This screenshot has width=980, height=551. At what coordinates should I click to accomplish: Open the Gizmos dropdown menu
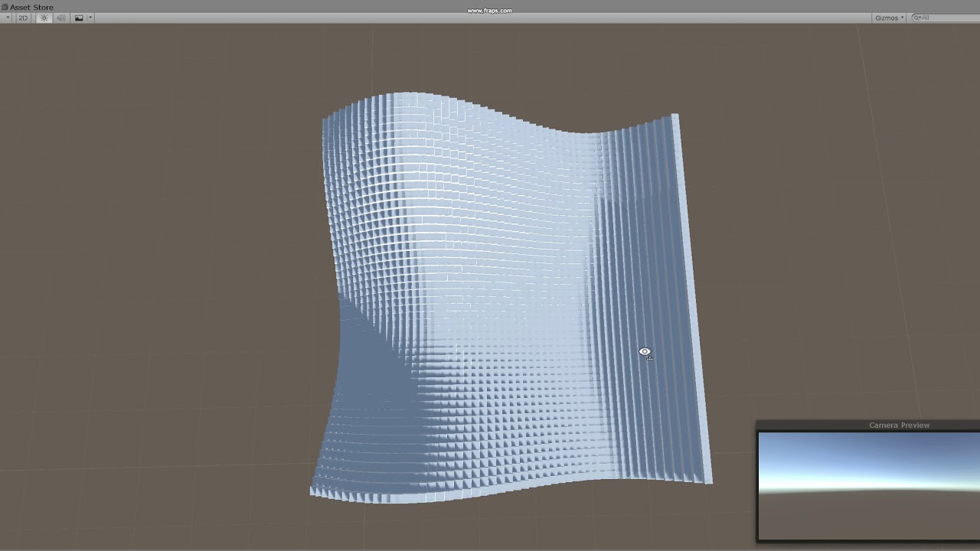coord(887,18)
